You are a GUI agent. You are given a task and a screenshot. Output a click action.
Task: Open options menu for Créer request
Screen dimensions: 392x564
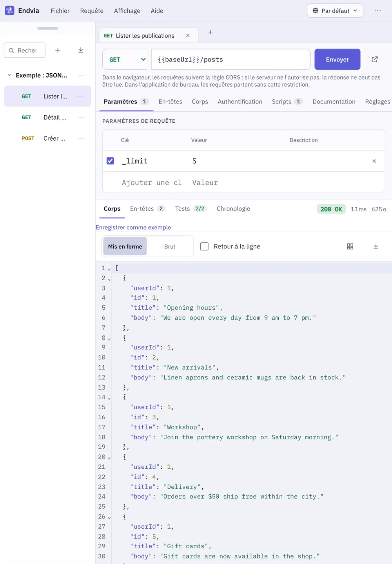(81, 138)
